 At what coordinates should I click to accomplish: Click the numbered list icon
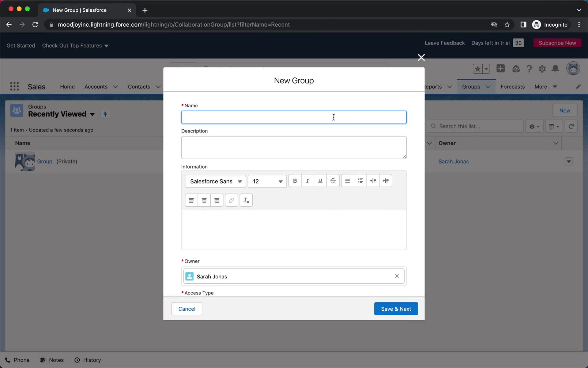click(x=361, y=181)
